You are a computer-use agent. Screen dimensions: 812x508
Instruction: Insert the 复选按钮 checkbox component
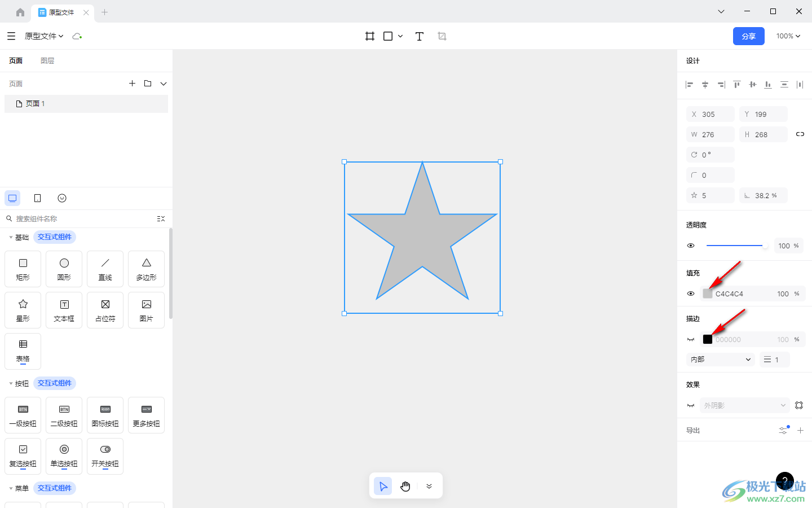[23, 456]
